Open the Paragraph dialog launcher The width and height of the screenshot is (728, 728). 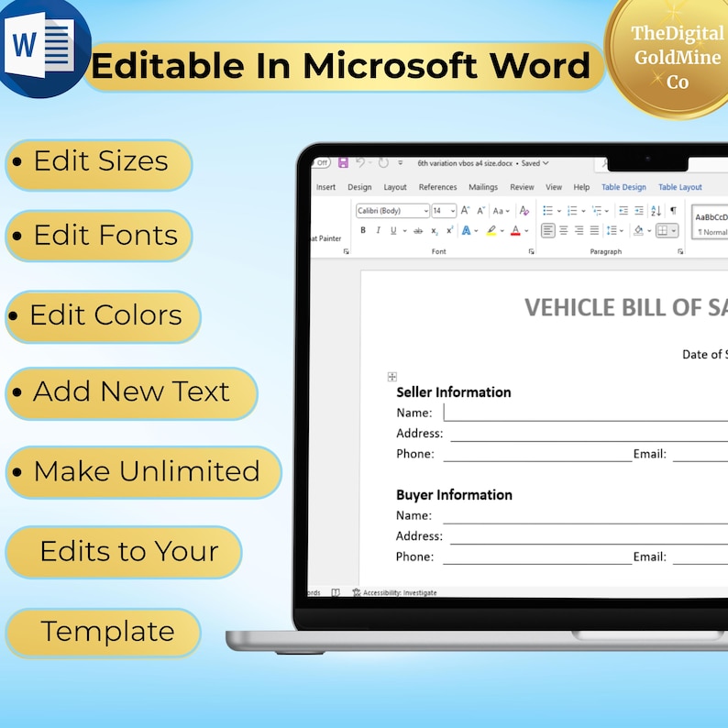(x=680, y=251)
